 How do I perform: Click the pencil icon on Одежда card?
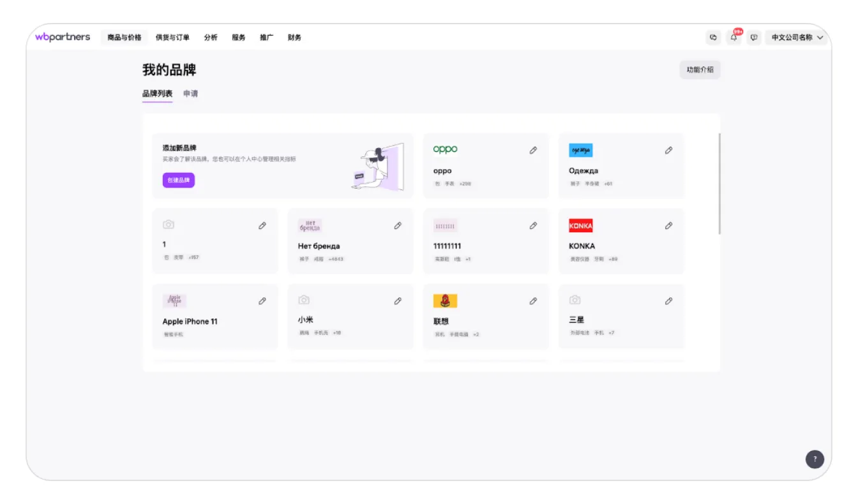tap(668, 151)
